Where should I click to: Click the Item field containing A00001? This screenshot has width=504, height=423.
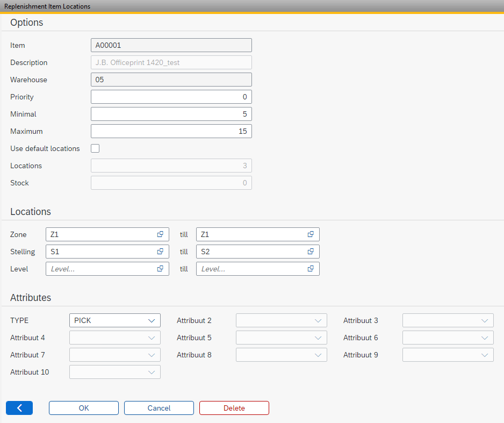tap(171, 45)
